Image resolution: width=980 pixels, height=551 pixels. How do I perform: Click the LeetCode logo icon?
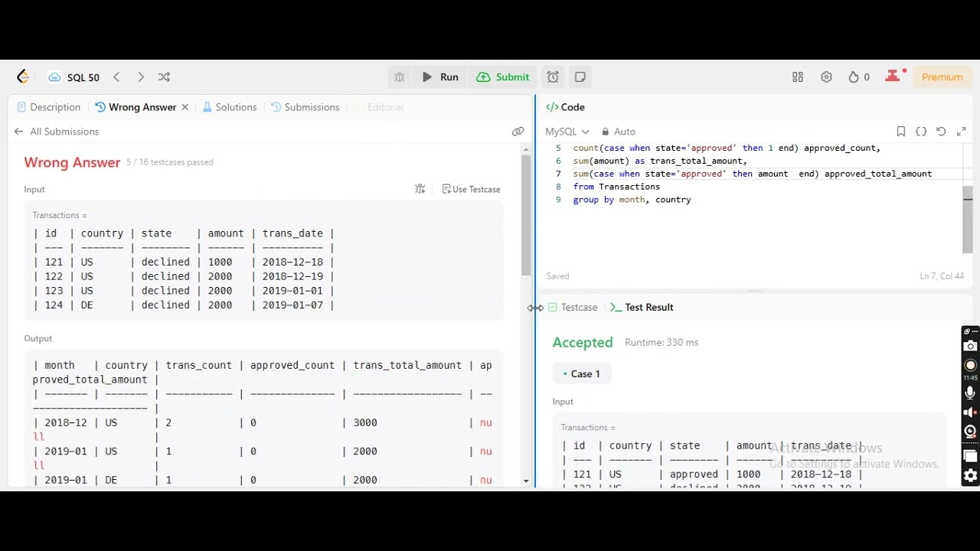point(23,77)
